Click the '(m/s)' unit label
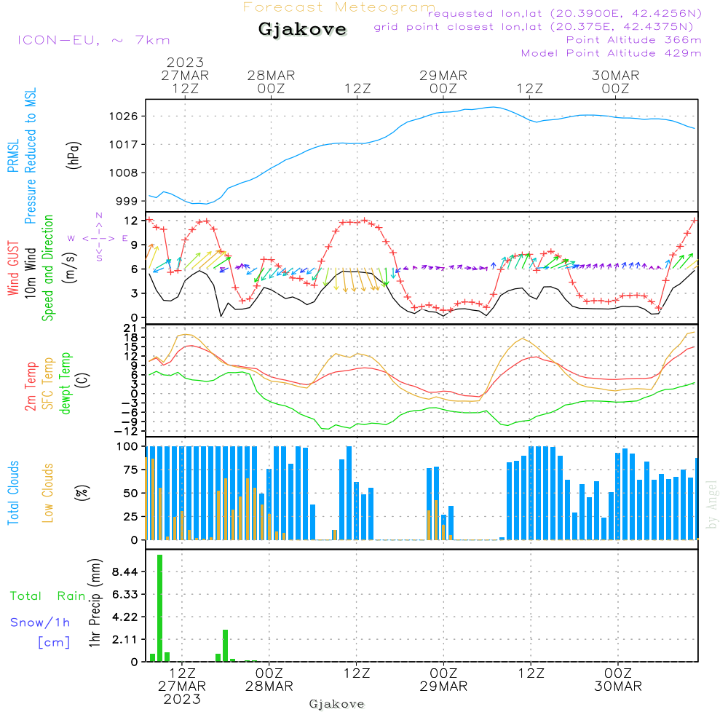Screen dimensions: 728x728 pos(71,267)
